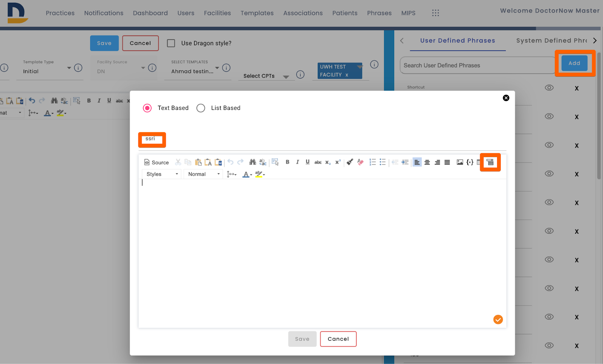
Task: Open the MIPS menu
Action: click(408, 13)
